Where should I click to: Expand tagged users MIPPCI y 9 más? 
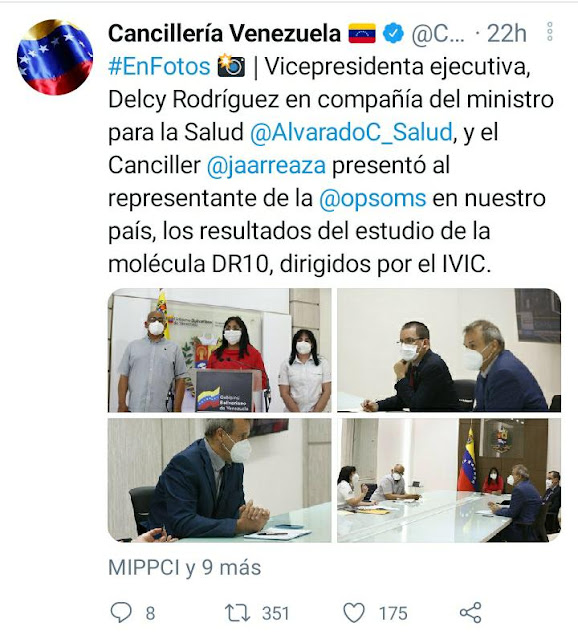tap(185, 567)
